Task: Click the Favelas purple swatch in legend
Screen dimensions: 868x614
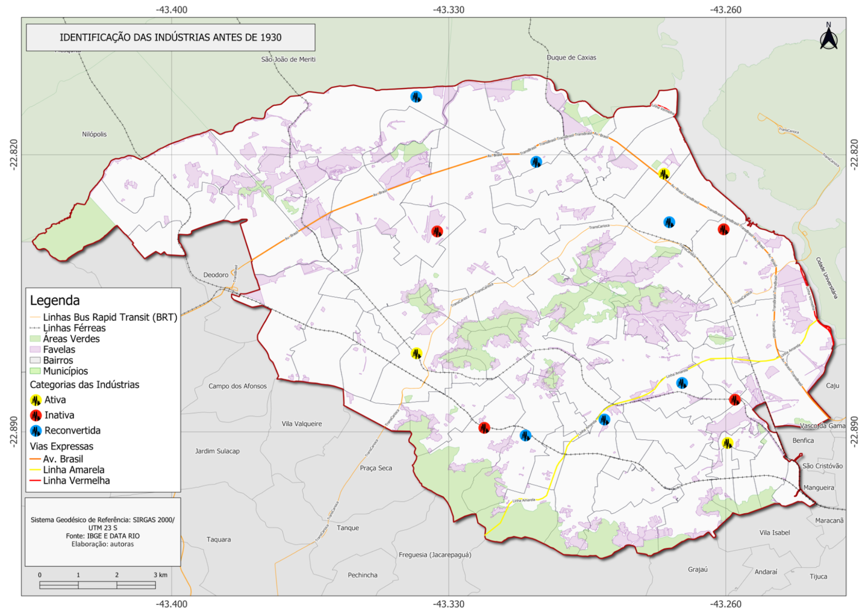Action: point(35,350)
